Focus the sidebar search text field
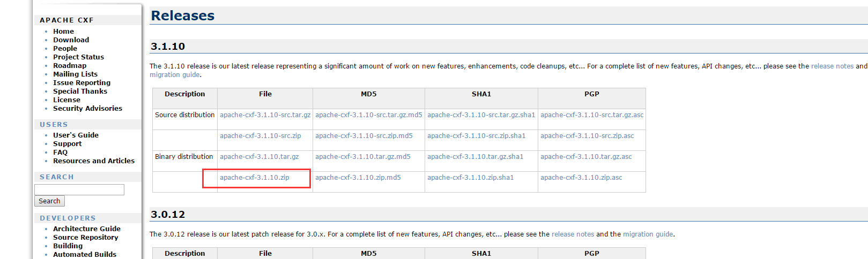Viewport: 868px width, 259px height. coord(79,190)
